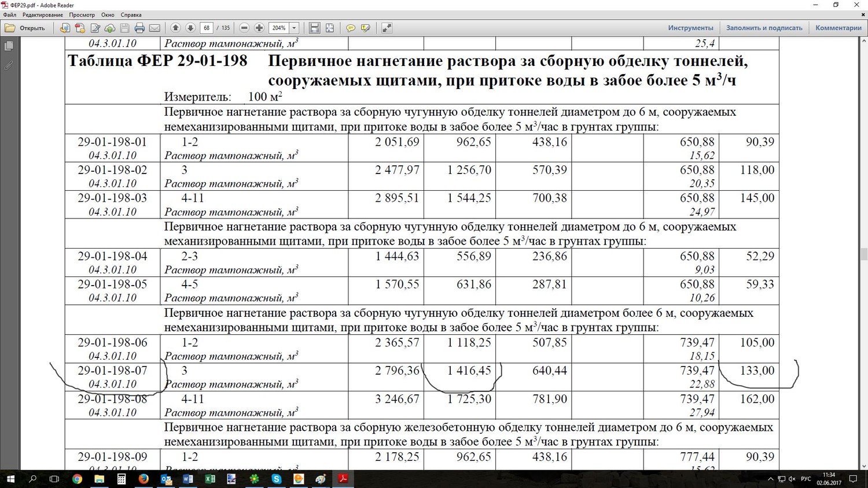
Task: Click the code 29-01-198-07 in the table
Action: [x=112, y=371]
